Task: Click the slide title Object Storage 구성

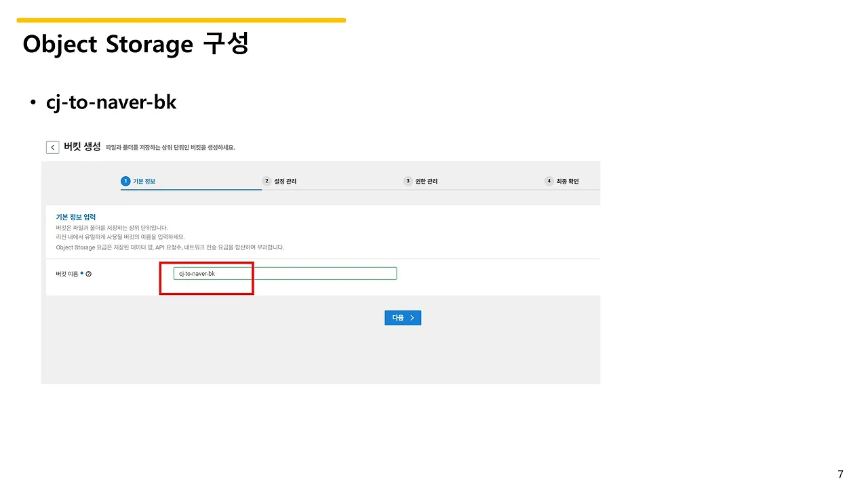Action: pos(136,44)
